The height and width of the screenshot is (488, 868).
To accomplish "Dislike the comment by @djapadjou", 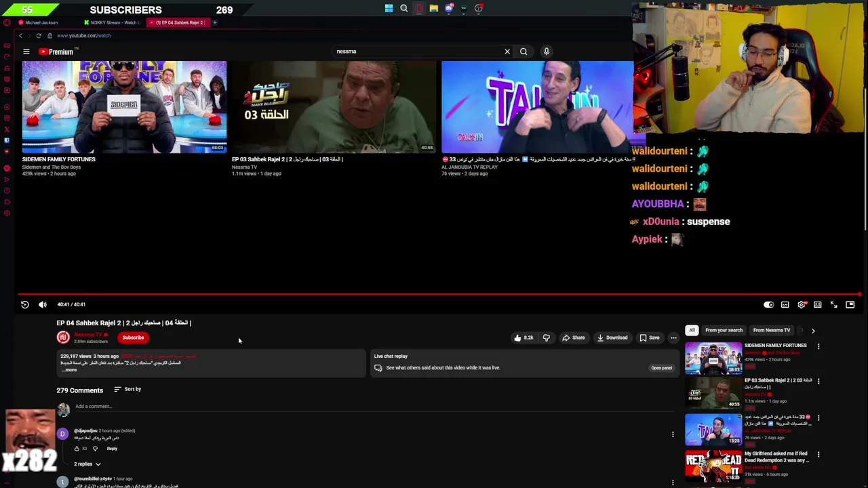I will [x=95, y=449].
